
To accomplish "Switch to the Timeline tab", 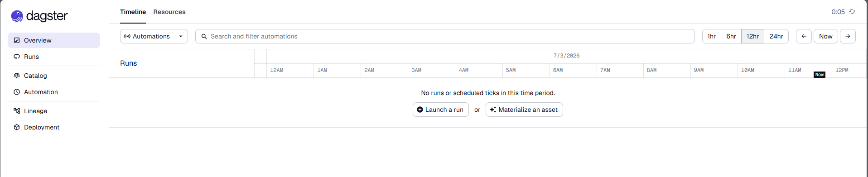I will click(x=133, y=12).
